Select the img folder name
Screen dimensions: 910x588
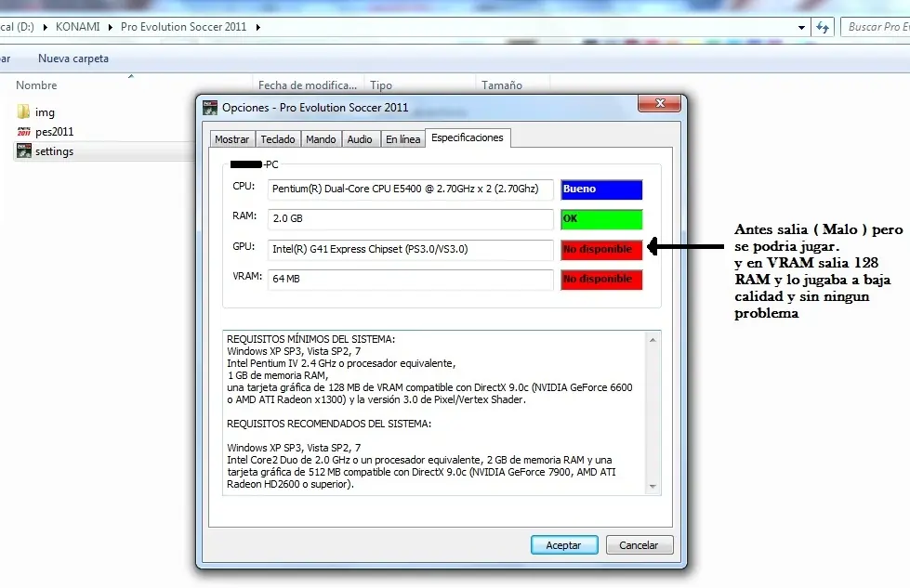(x=45, y=111)
